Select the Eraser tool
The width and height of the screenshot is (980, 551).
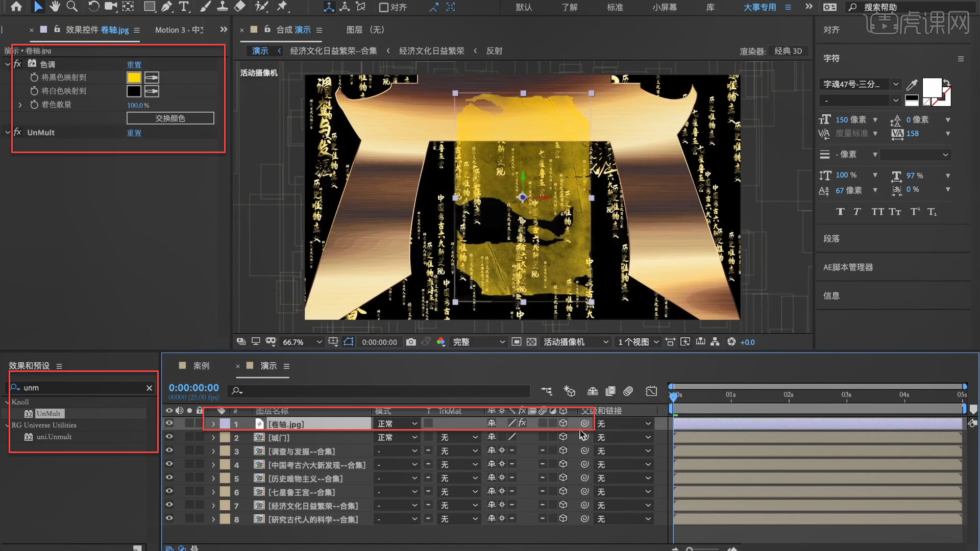tap(239, 7)
